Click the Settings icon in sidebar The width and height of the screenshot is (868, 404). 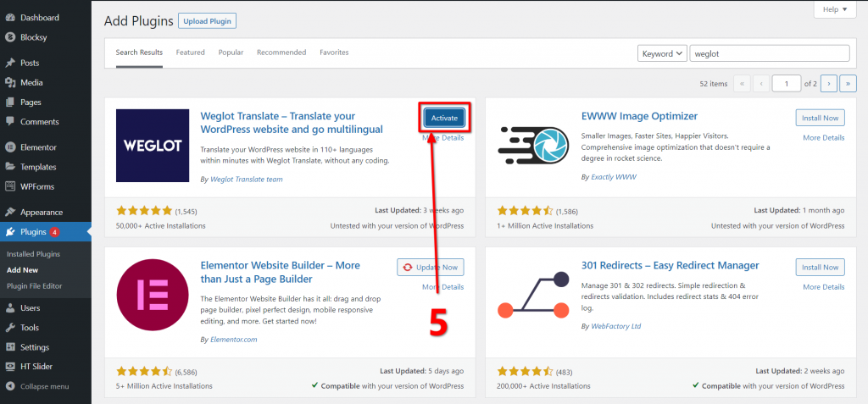pos(10,347)
